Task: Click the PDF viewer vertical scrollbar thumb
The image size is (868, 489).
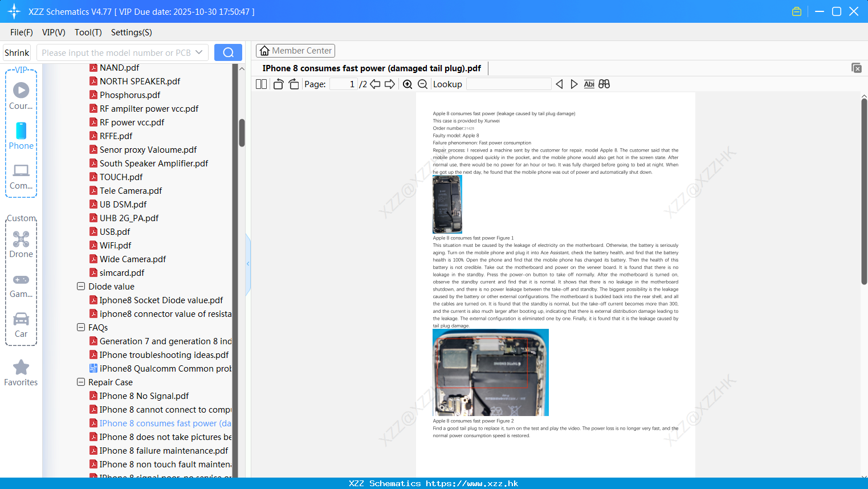Action: click(x=864, y=191)
